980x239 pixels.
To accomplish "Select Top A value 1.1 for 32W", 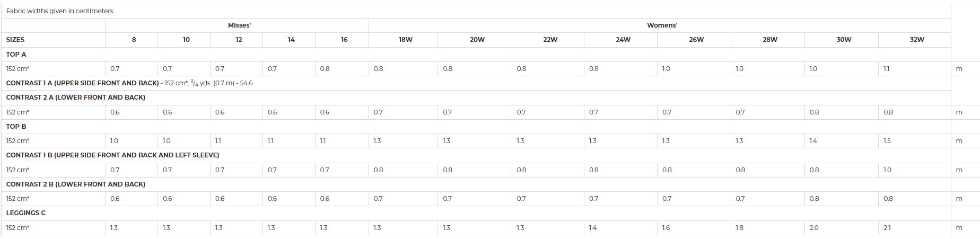I will [887, 69].
